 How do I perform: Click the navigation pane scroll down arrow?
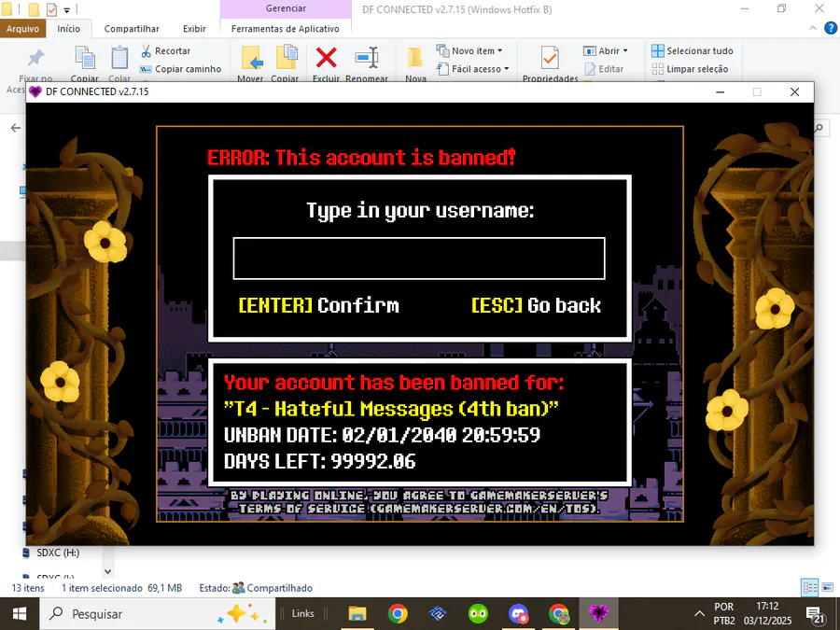click(107, 571)
